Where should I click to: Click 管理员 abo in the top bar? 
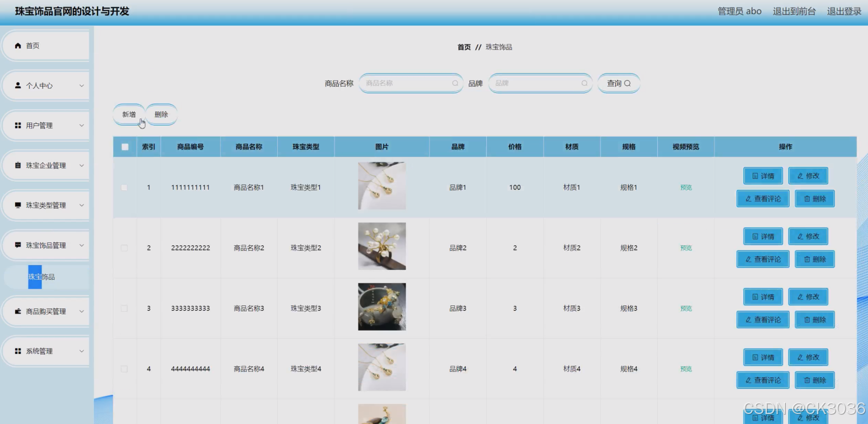pos(740,11)
